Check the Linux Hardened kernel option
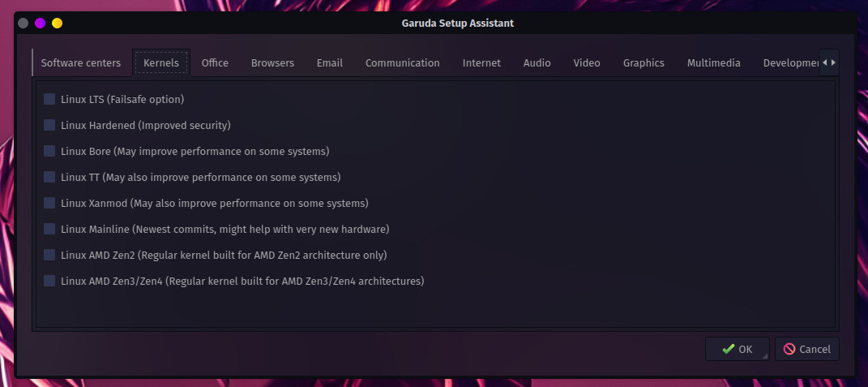This screenshot has height=387, width=868. (x=49, y=125)
